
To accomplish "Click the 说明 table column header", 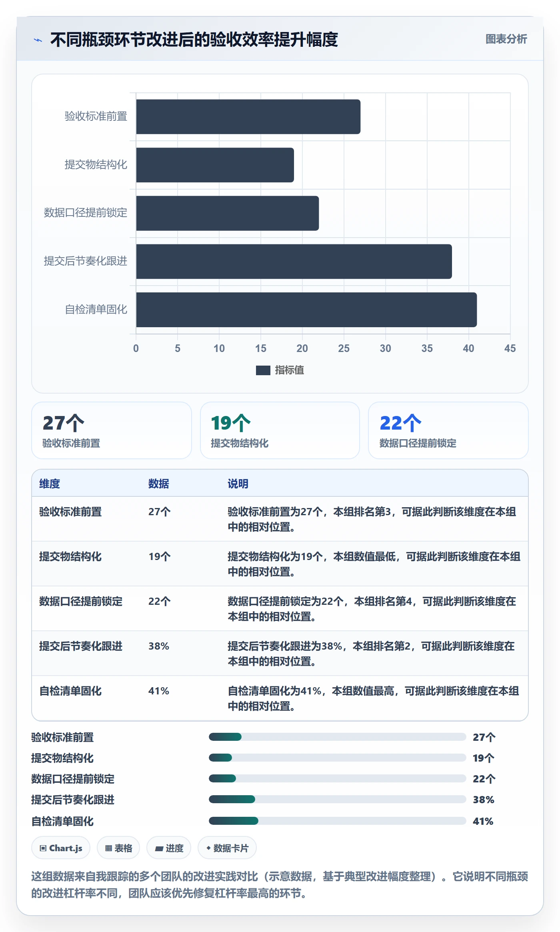I will click(238, 484).
